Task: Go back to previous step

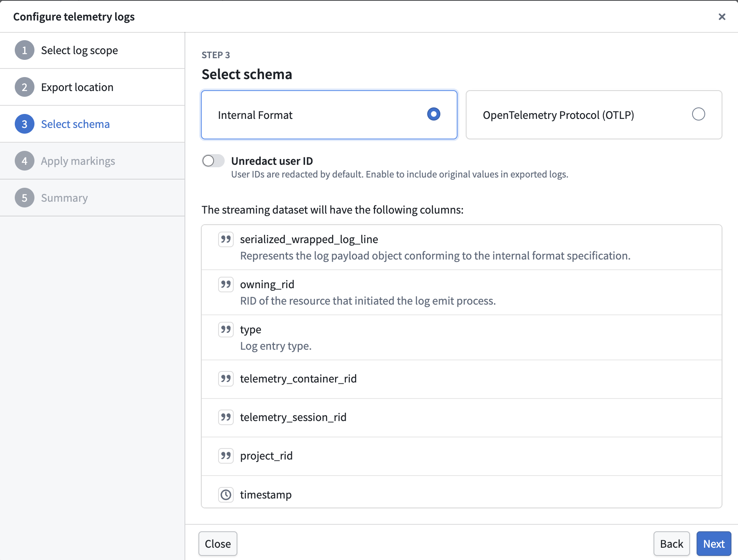Action: (672, 544)
